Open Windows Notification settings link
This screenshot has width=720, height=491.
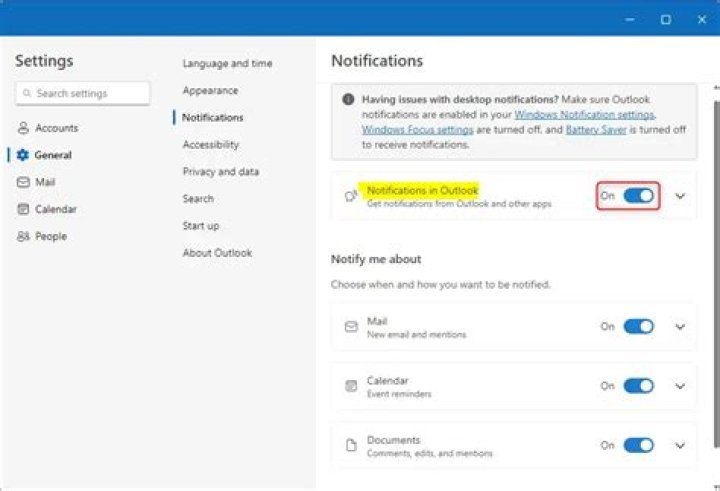coord(585,115)
